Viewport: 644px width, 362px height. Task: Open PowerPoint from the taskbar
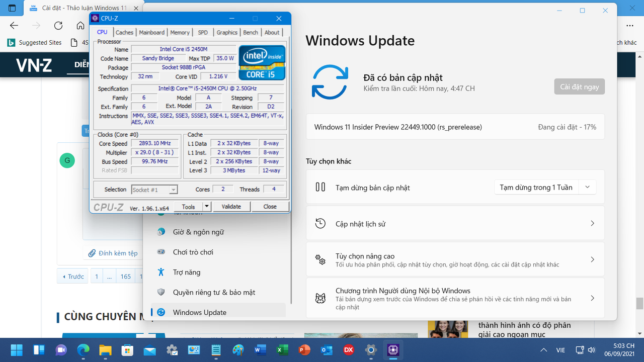point(304,350)
